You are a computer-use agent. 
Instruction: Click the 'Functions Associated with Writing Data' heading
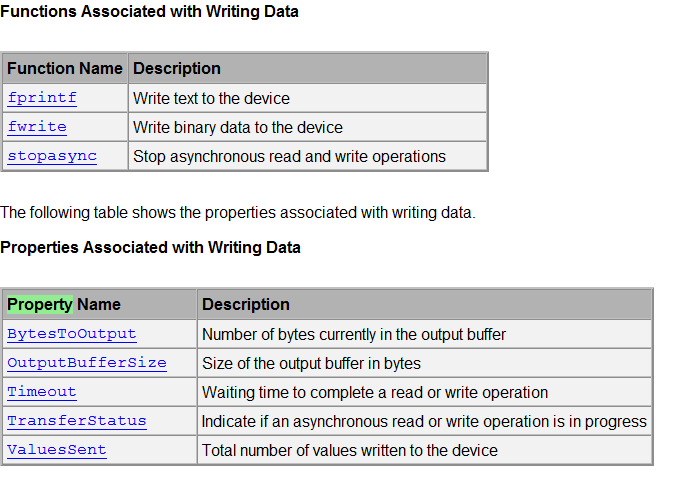[149, 12]
